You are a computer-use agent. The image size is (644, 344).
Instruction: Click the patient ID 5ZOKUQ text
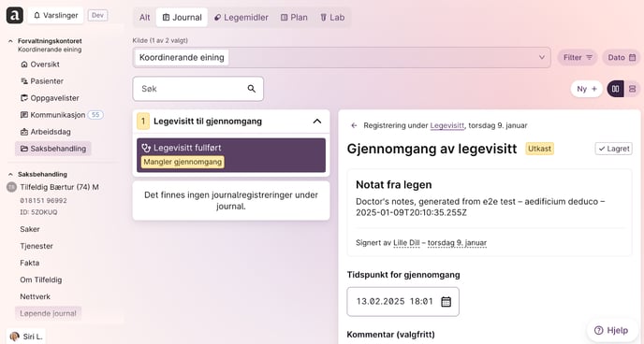coord(38,212)
